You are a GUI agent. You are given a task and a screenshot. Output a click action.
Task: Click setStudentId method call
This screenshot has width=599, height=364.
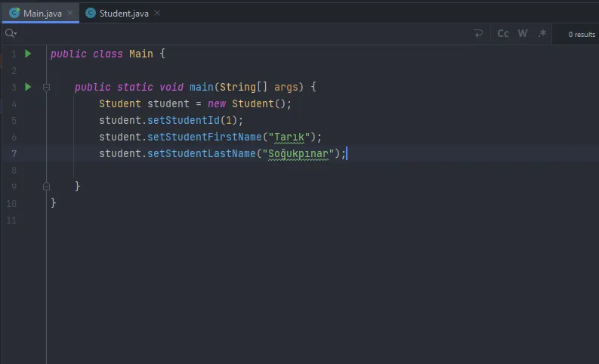[184, 120]
